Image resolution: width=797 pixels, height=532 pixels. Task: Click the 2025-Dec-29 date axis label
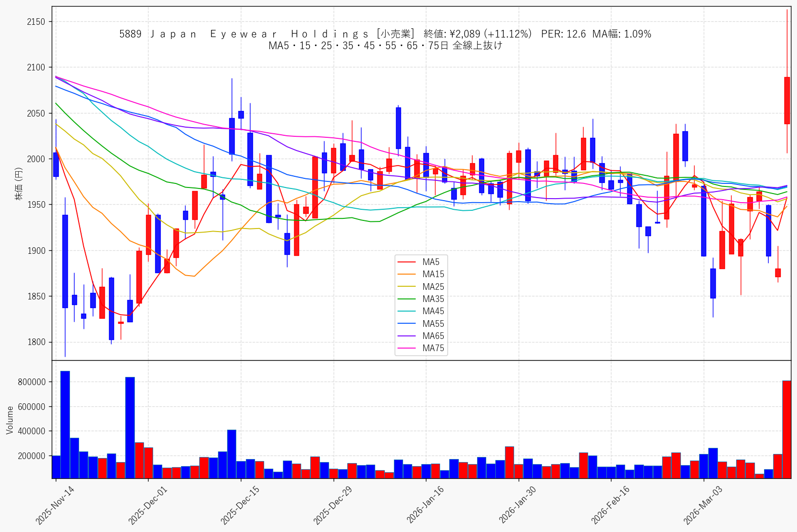click(x=333, y=505)
